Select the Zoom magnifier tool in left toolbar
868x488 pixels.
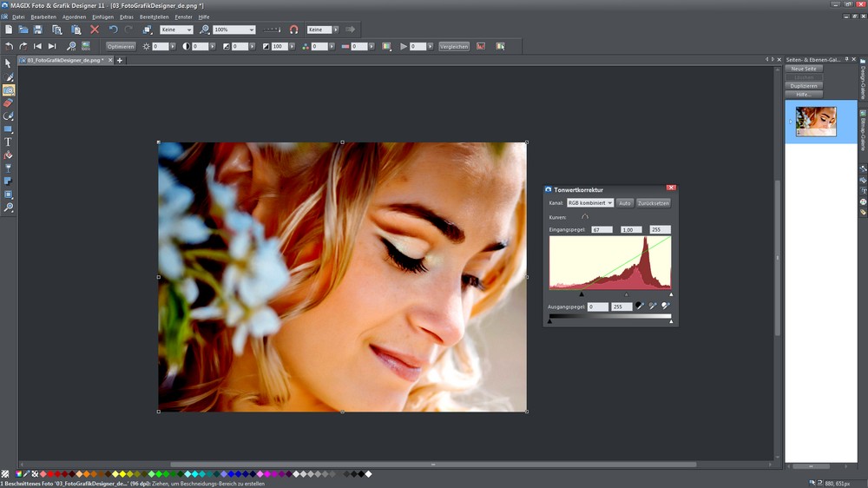click(x=8, y=208)
